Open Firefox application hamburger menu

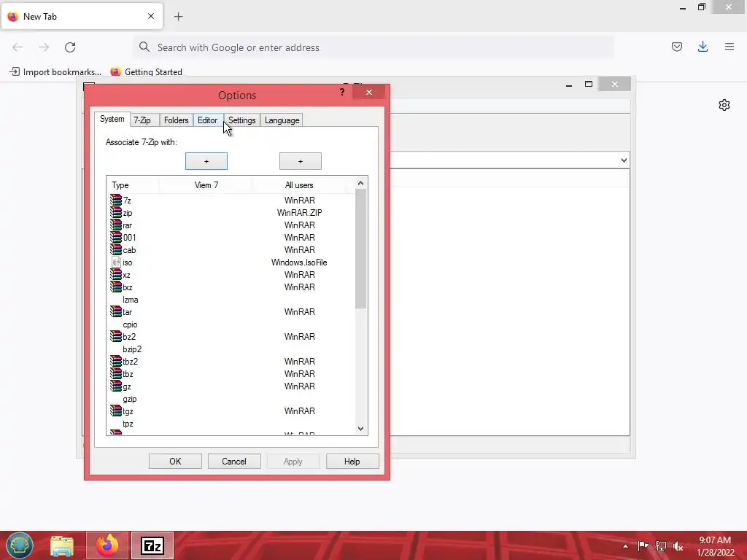pyautogui.click(x=729, y=47)
